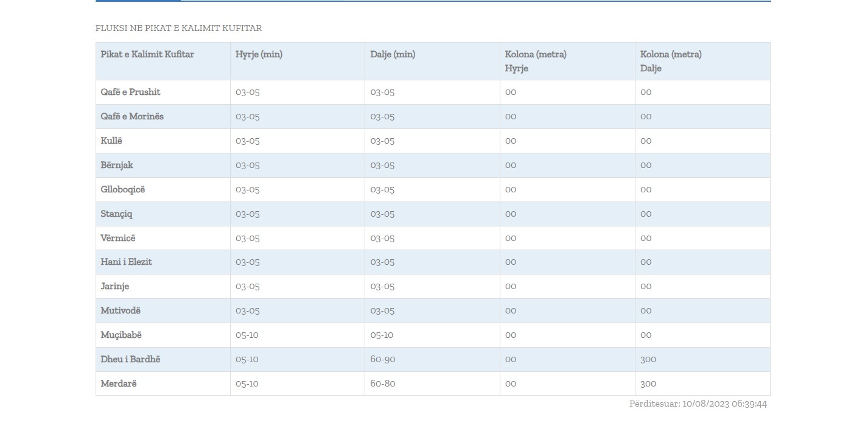
Task: Select Merdarë entry queue value 00
Action: click(x=511, y=383)
